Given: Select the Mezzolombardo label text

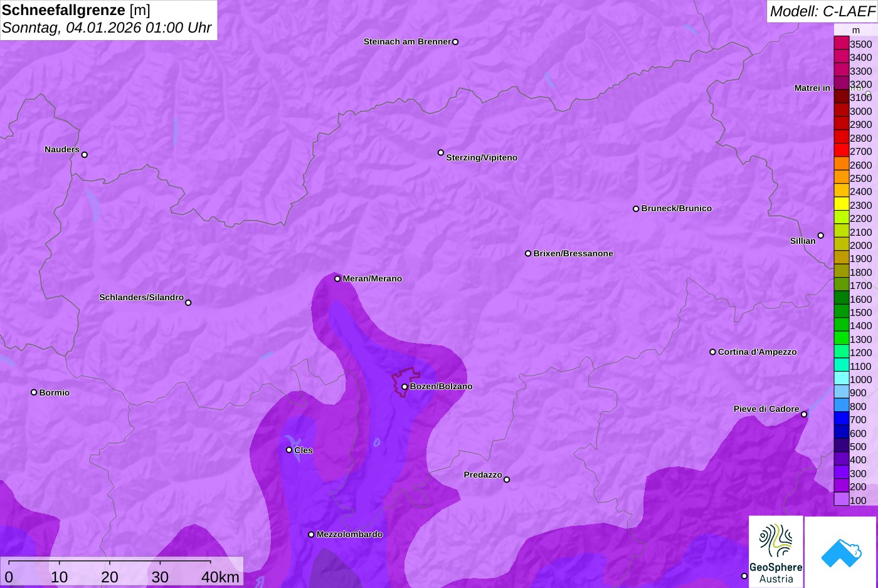Looking at the screenshot, I should (x=349, y=535).
